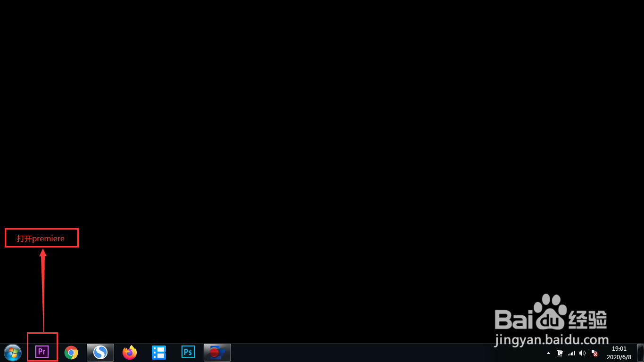Switch to the Sogou browser window
Image resolution: width=644 pixels, height=362 pixels.
100,353
